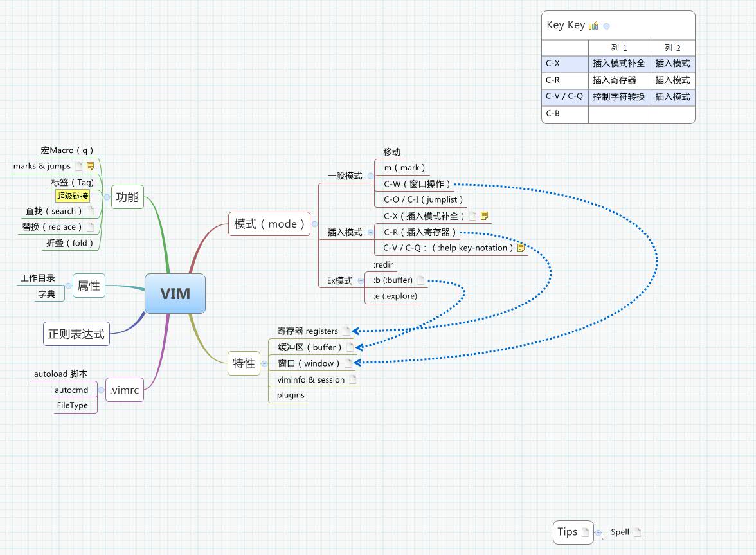Open the note icon on 寄存器 registers
The width and height of the screenshot is (756, 555).
tap(346, 331)
